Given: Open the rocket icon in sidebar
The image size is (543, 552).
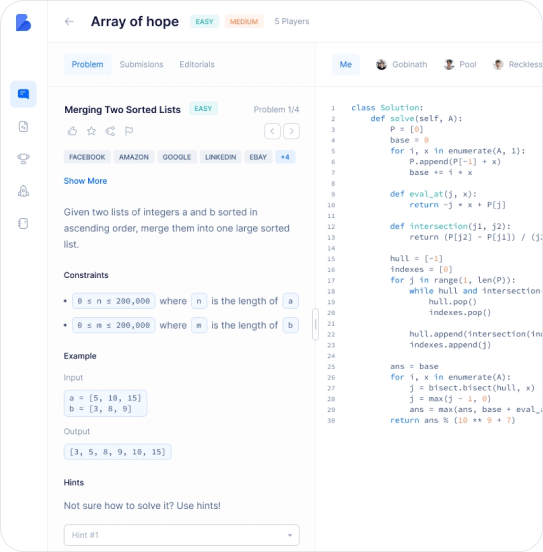Looking at the screenshot, I should pyautogui.click(x=24, y=191).
